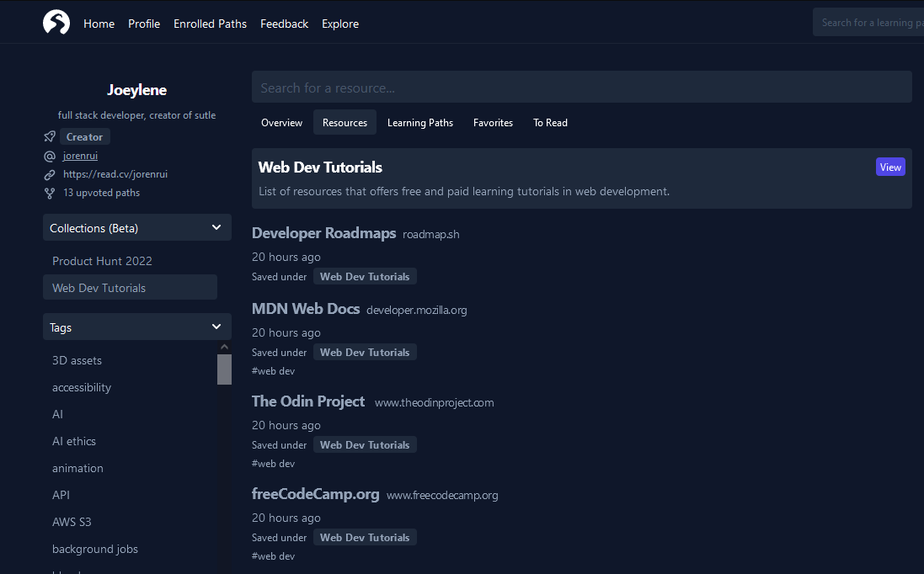Click Web Dev Tutorials badge under freeCodeCamp.org
The image size is (924, 574).
click(365, 537)
